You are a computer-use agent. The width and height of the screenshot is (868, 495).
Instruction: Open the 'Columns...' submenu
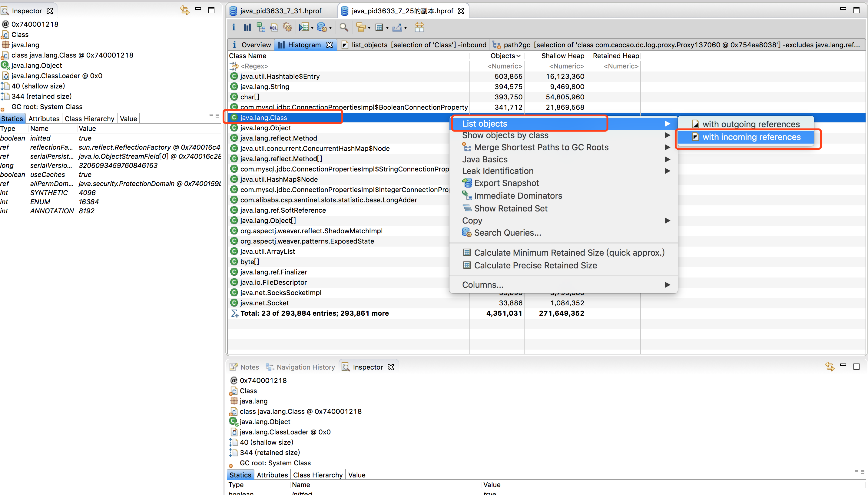[x=563, y=285]
